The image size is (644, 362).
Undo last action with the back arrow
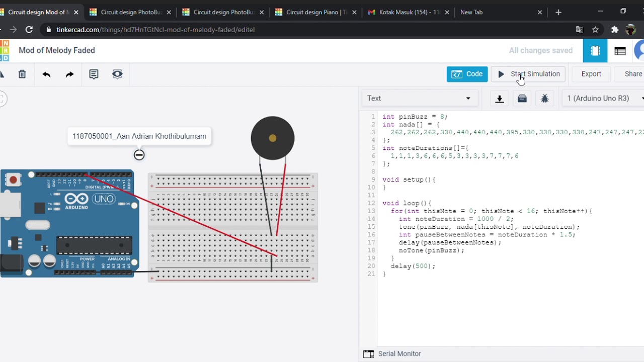click(x=46, y=74)
